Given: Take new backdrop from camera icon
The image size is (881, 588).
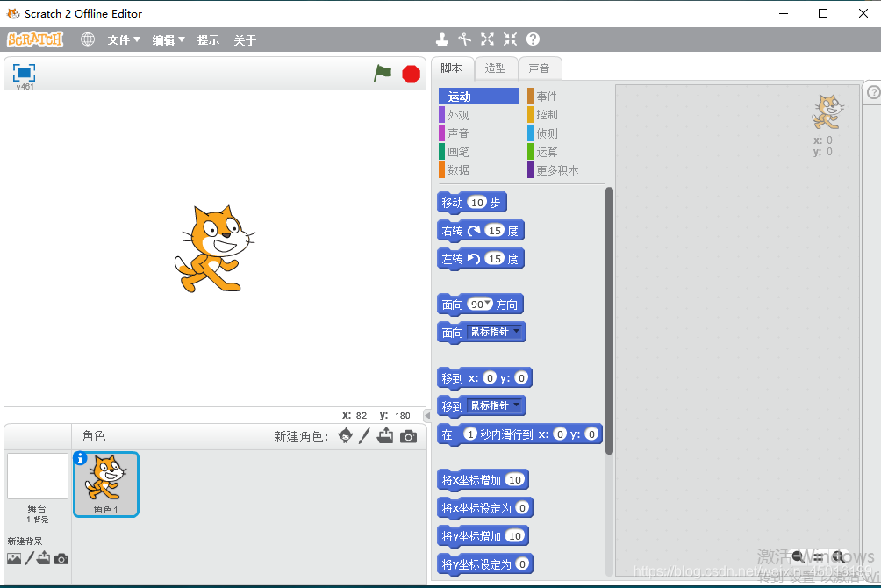Looking at the screenshot, I should (61, 559).
